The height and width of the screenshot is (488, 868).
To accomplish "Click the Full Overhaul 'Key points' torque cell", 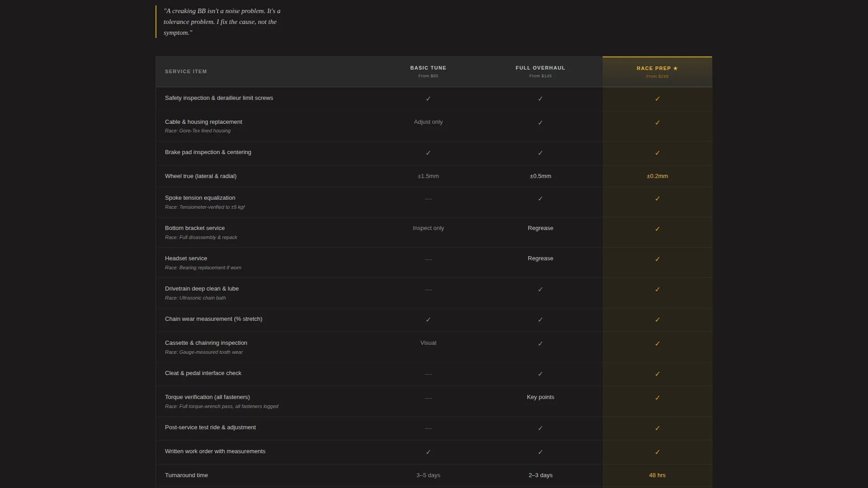I will [540, 397].
